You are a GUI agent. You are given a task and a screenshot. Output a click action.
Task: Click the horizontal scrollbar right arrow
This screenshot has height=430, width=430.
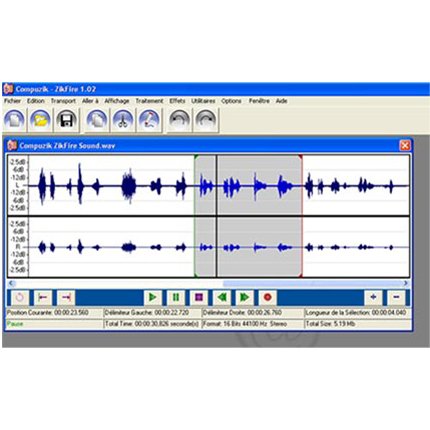coord(406,283)
